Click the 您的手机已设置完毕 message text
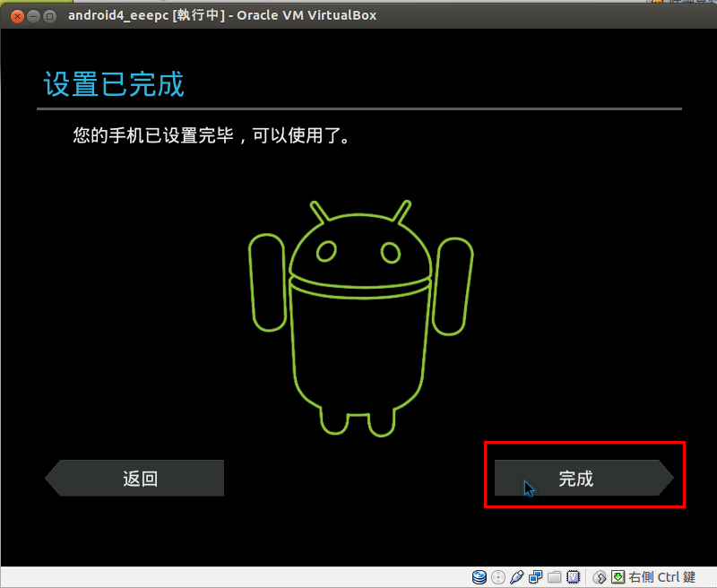 pyautogui.click(x=212, y=135)
